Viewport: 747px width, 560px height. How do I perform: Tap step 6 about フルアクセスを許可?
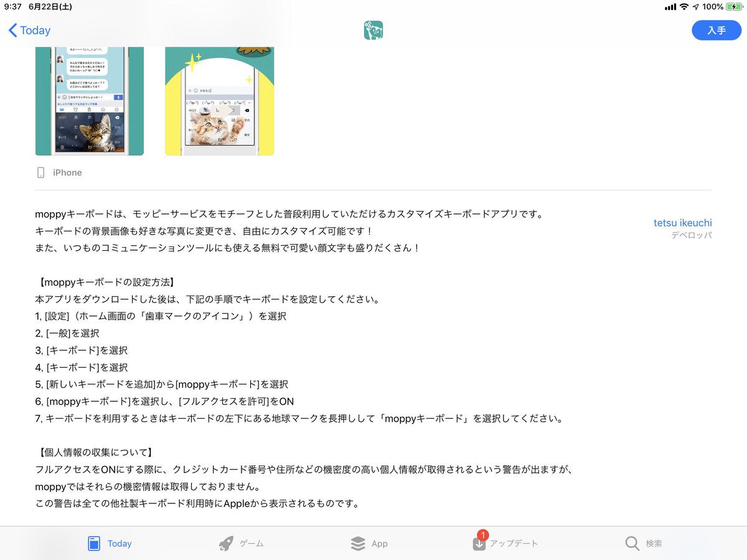[165, 401]
